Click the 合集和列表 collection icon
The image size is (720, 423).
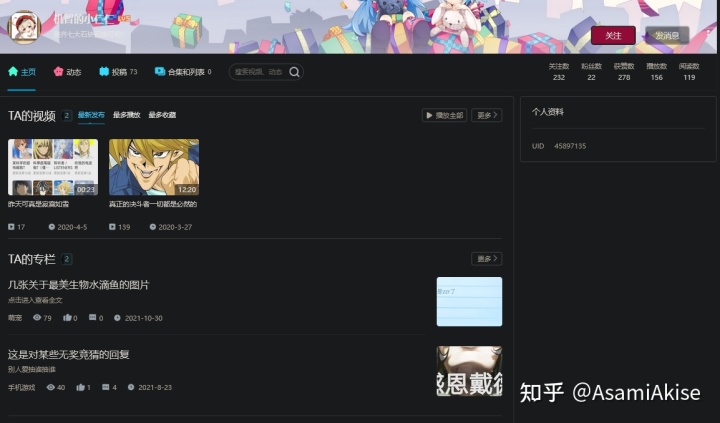(159, 71)
